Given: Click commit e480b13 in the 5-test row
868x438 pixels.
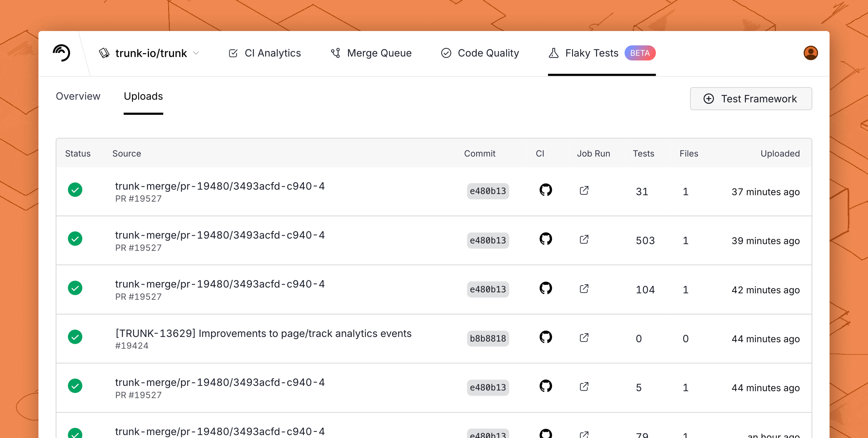Looking at the screenshot, I should 488,387.
